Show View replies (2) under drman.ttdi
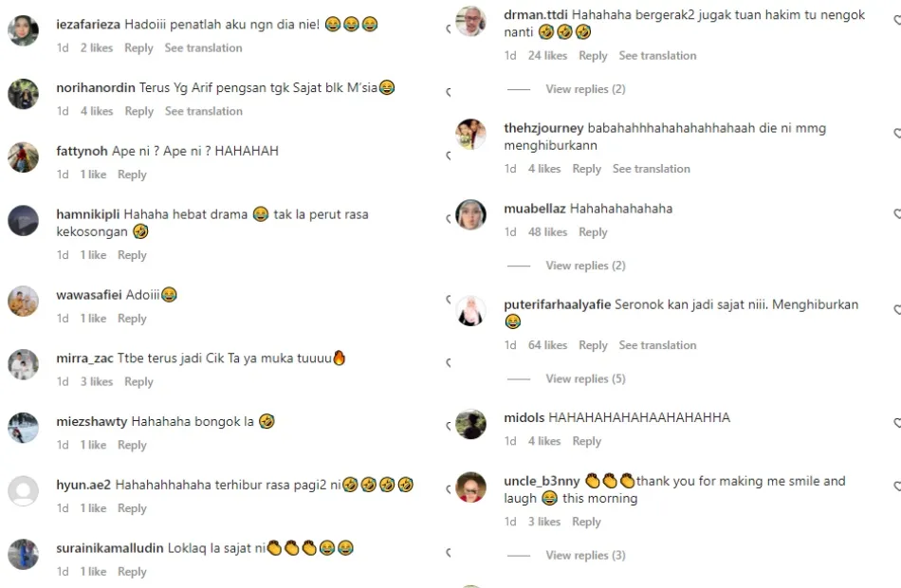Viewport: 901px width, 588px height. 585,89
